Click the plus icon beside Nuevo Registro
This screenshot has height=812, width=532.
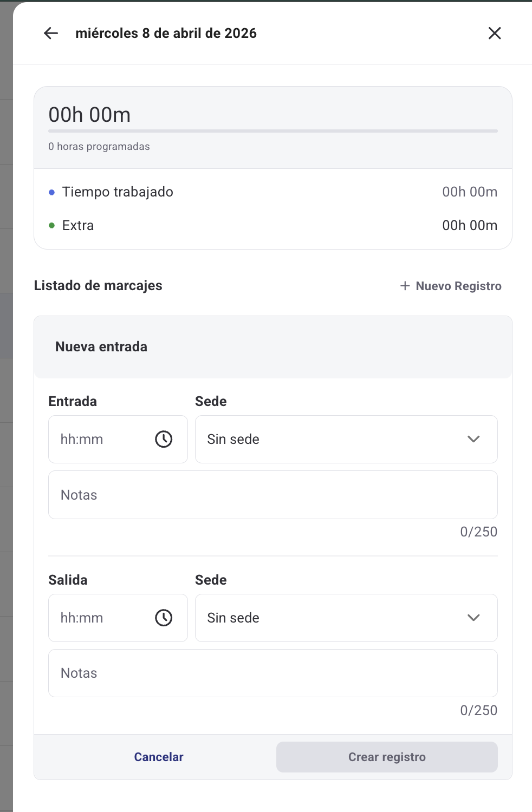[x=405, y=286]
